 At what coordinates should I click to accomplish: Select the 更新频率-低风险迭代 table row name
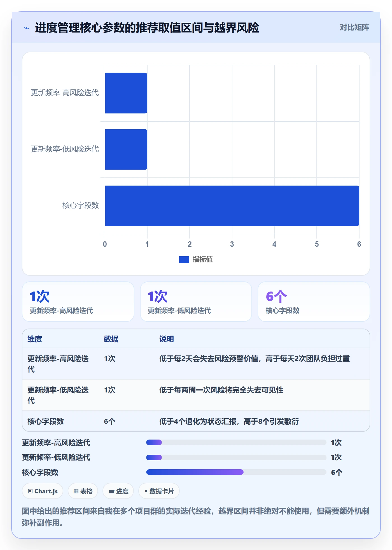pos(58,395)
